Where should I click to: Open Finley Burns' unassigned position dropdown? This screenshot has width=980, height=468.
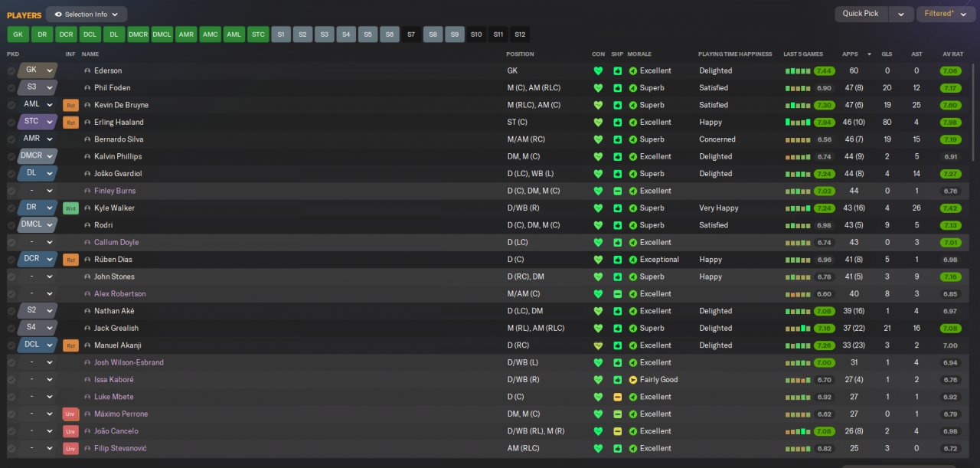[x=38, y=191]
